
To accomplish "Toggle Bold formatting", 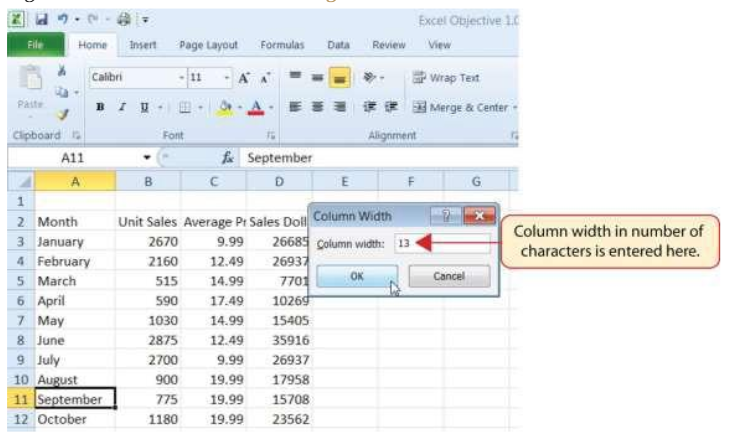I will (100, 107).
